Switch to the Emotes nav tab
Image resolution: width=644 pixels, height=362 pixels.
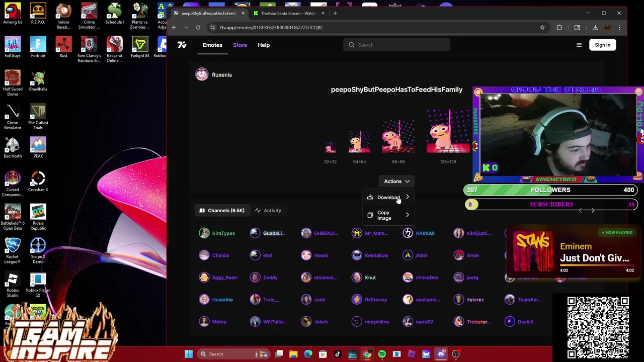click(212, 45)
